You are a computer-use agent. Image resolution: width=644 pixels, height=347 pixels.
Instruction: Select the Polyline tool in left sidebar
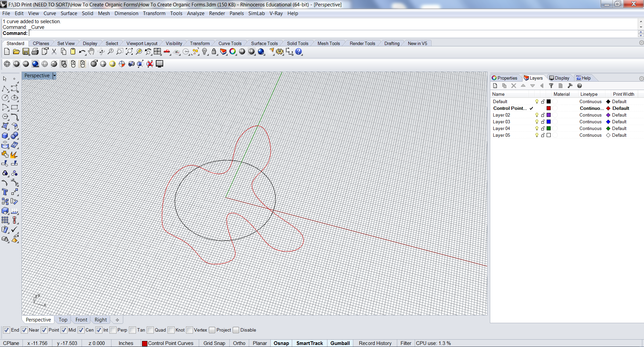(x=5, y=89)
